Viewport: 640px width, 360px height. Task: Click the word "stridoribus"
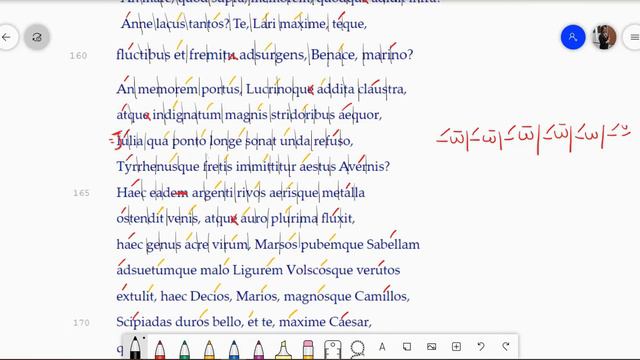tap(302, 115)
